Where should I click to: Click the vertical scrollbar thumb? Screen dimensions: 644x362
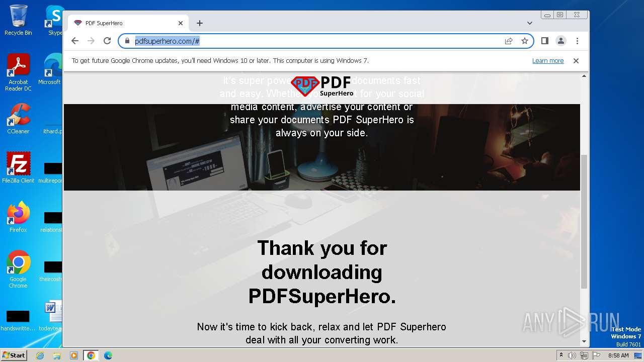pyautogui.click(x=584, y=221)
